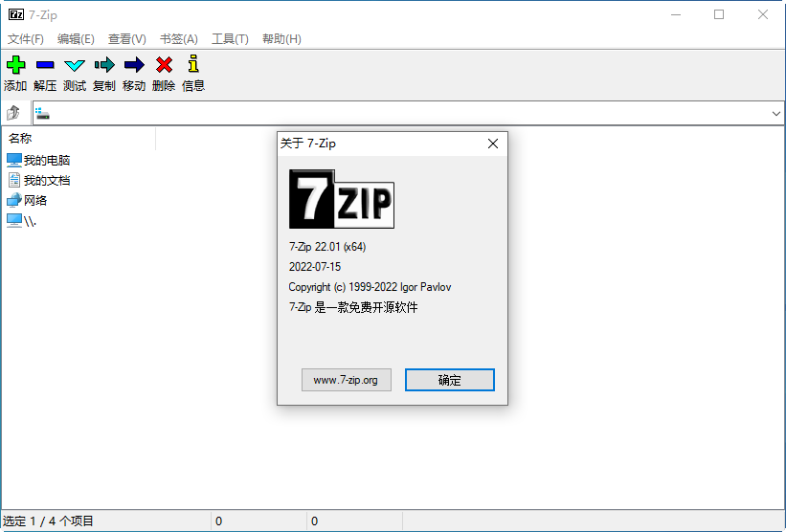Click the 7-Zip app icon in title bar
Screen dimensions: 786x532
16,14
